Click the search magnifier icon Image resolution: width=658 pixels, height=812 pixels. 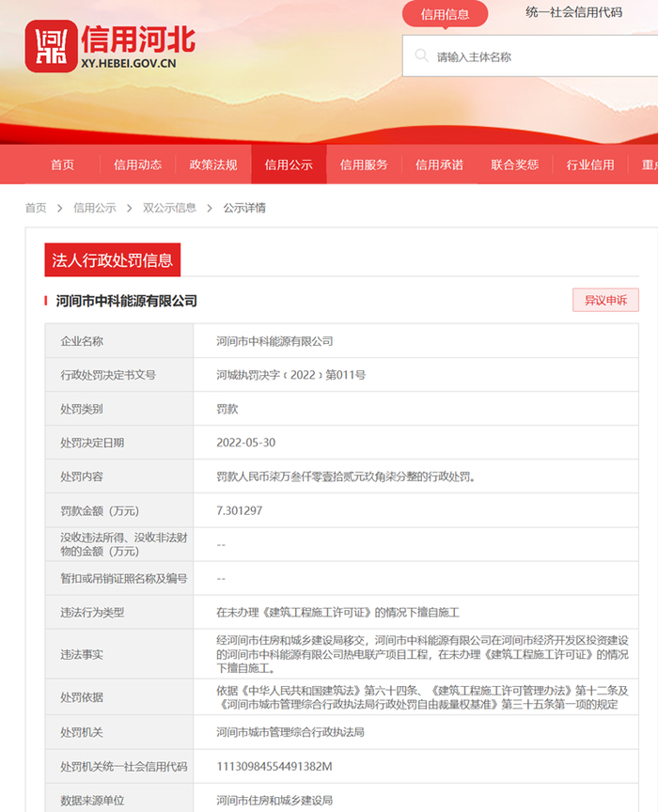click(x=422, y=56)
